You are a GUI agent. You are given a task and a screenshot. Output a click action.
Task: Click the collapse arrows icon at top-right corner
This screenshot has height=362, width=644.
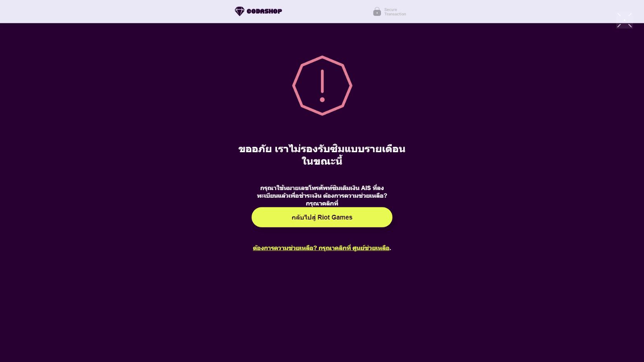tap(624, 20)
